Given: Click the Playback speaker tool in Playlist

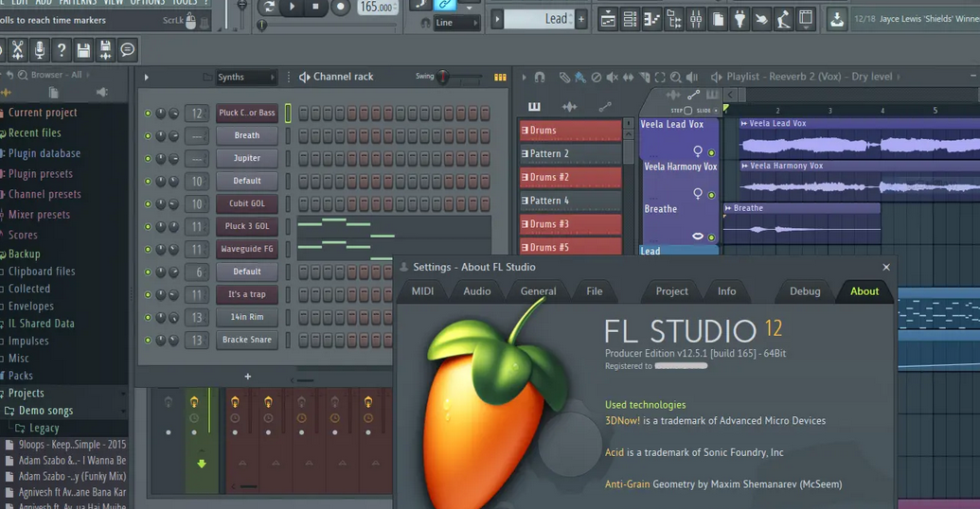Looking at the screenshot, I should (692, 77).
